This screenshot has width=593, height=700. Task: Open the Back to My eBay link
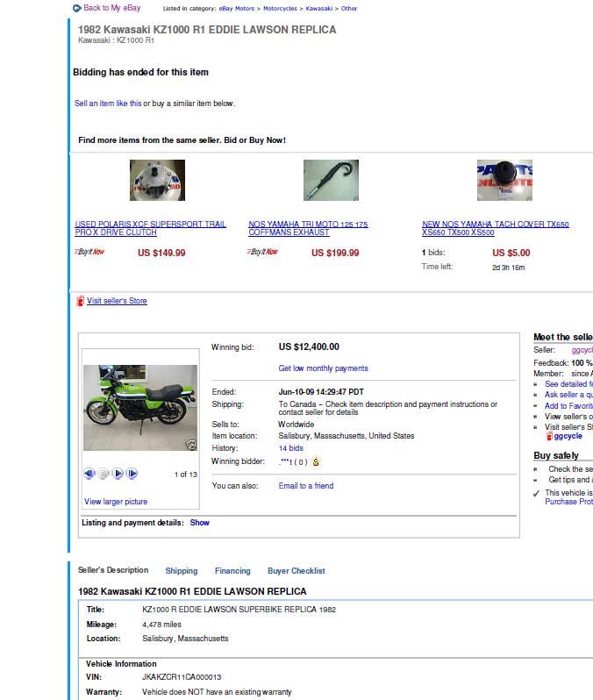[112, 8]
